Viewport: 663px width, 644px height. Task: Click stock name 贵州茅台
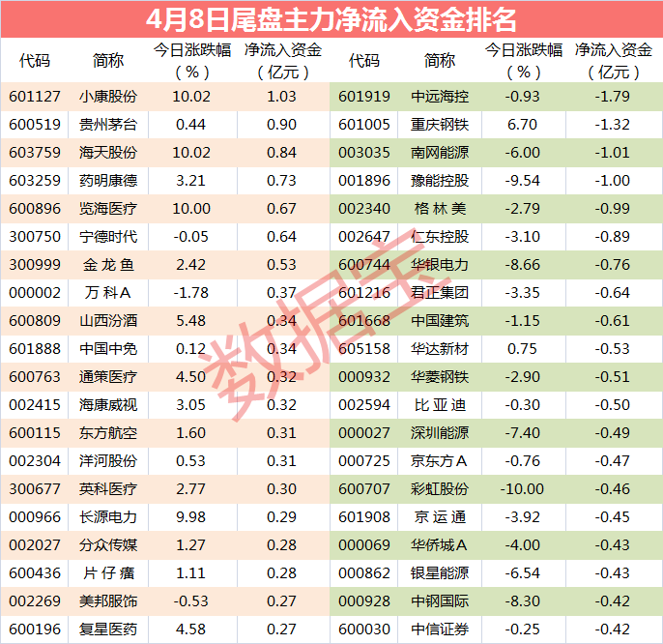tap(108, 125)
